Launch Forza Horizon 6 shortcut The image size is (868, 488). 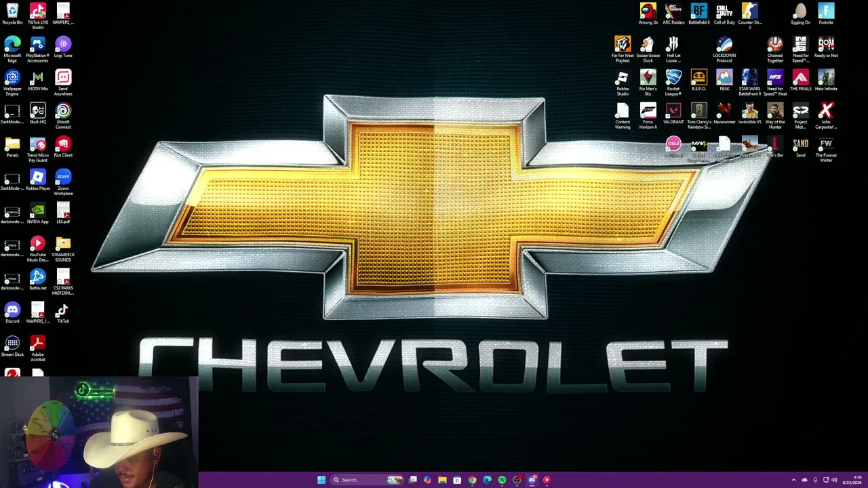click(x=648, y=116)
